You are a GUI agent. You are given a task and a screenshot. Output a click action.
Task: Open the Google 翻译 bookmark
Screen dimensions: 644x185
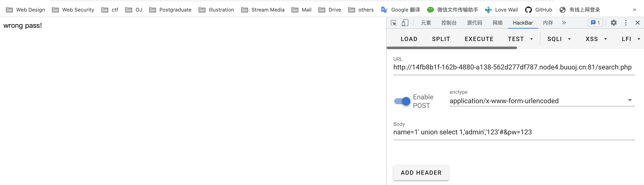pyautogui.click(x=400, y=10)
